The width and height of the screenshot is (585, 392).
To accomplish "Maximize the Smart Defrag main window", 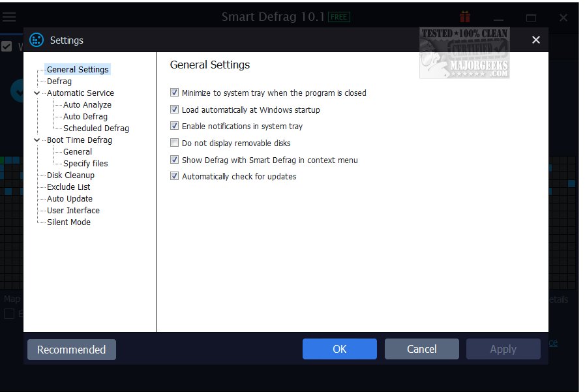I will tap(531, 18).
